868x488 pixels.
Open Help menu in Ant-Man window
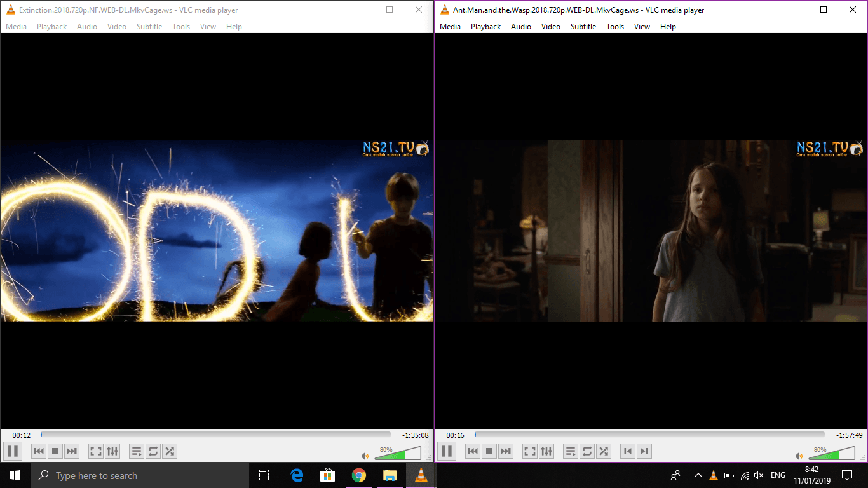668,27
